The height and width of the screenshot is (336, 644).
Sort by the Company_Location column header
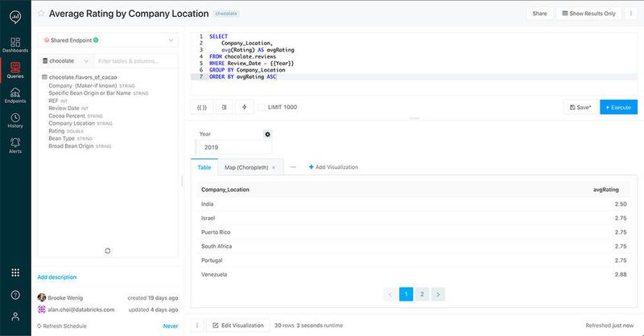click(x=225, y=190)
